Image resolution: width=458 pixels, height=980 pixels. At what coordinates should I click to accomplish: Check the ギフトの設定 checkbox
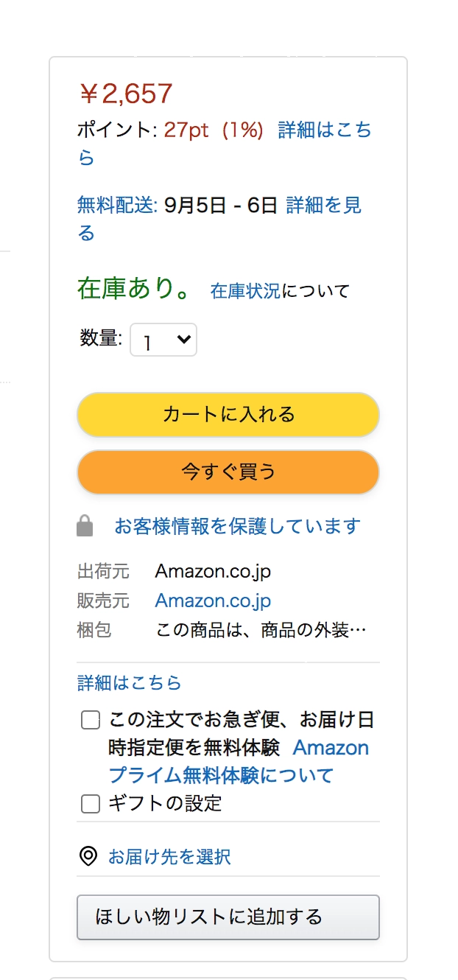[91, 804]
